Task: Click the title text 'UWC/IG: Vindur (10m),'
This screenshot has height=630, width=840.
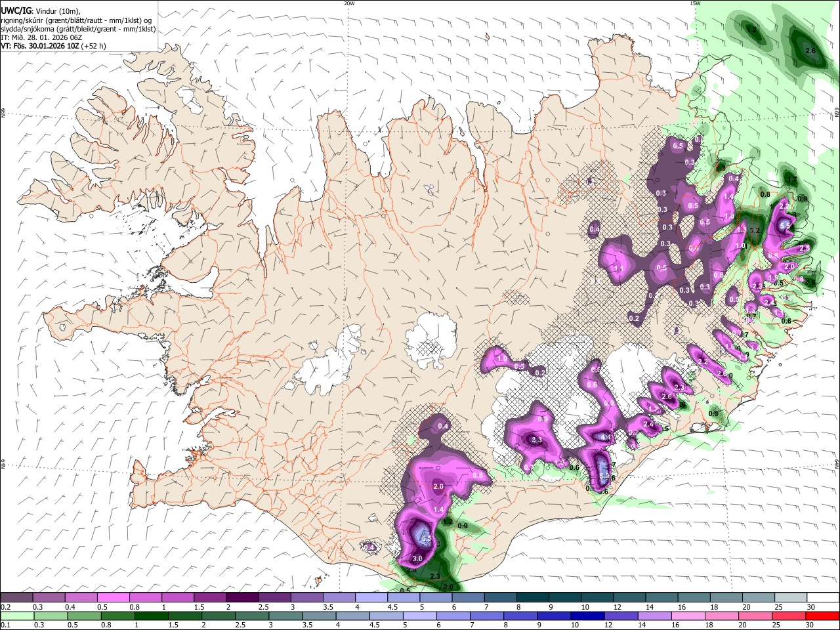Action: pos(41,10)
